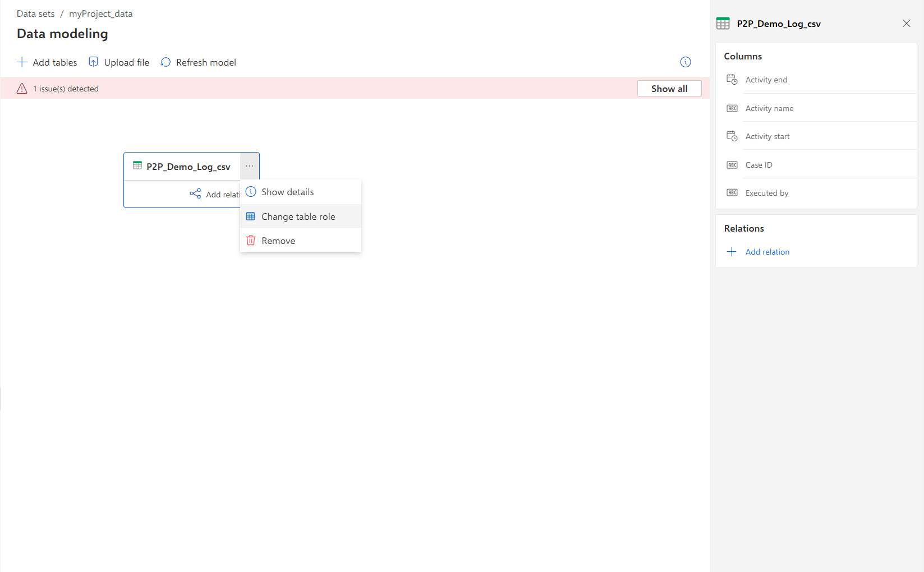Click the Add relation share icon on table card
924x572 pixels.
coord(195,194)
